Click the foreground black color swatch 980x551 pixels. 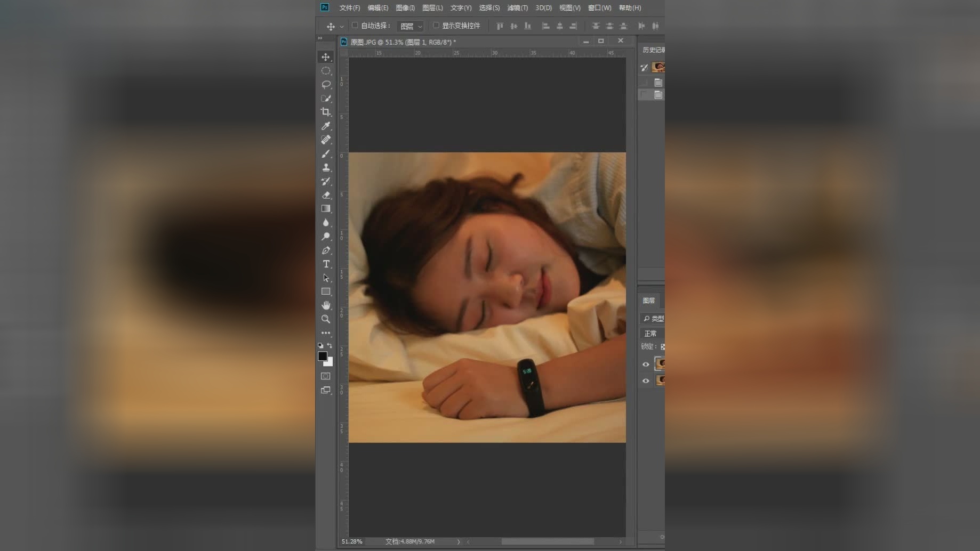[x=323, y=356]
